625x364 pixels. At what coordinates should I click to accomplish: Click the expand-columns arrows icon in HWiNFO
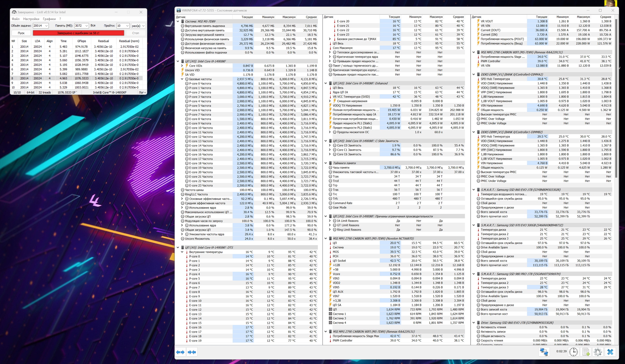(180, 352)
